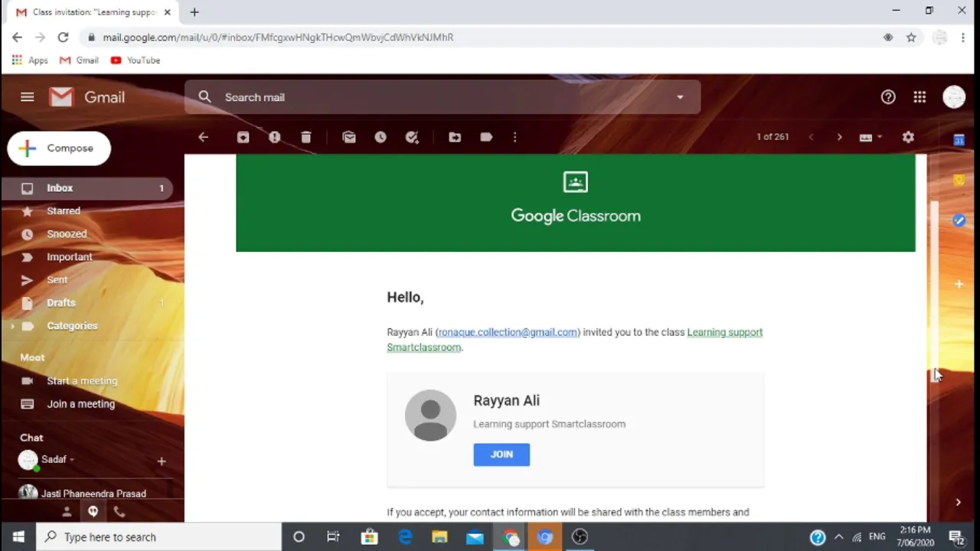The height and width of the screenshot is (551, 980).
Task: Move email to folder icon
Action: [x=455, y=137]
